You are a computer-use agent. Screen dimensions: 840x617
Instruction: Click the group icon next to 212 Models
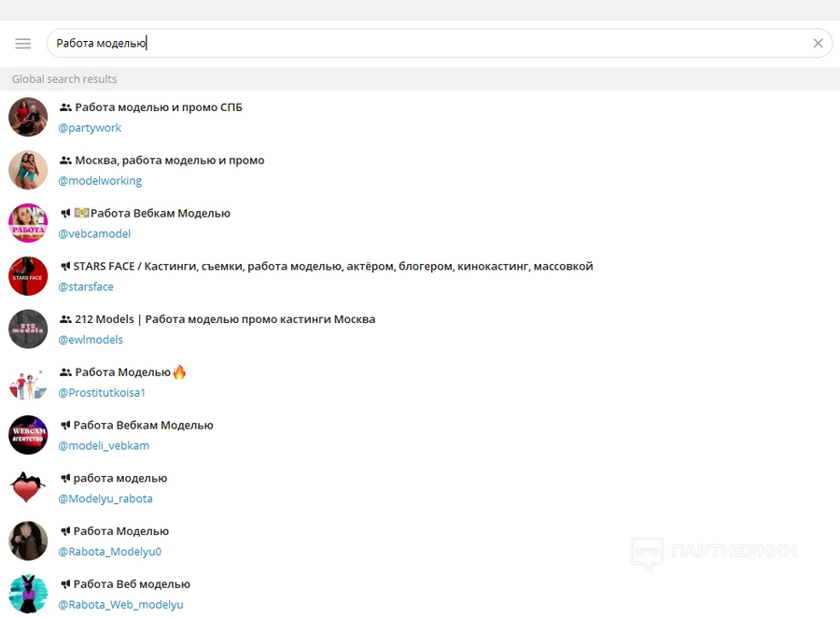tap(65, 319)
